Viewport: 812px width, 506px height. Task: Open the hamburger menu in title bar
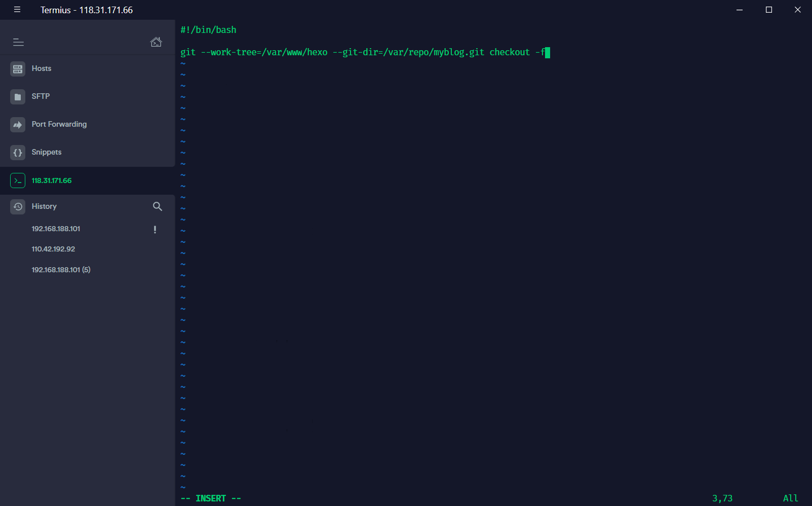click(x=17, y=10)
